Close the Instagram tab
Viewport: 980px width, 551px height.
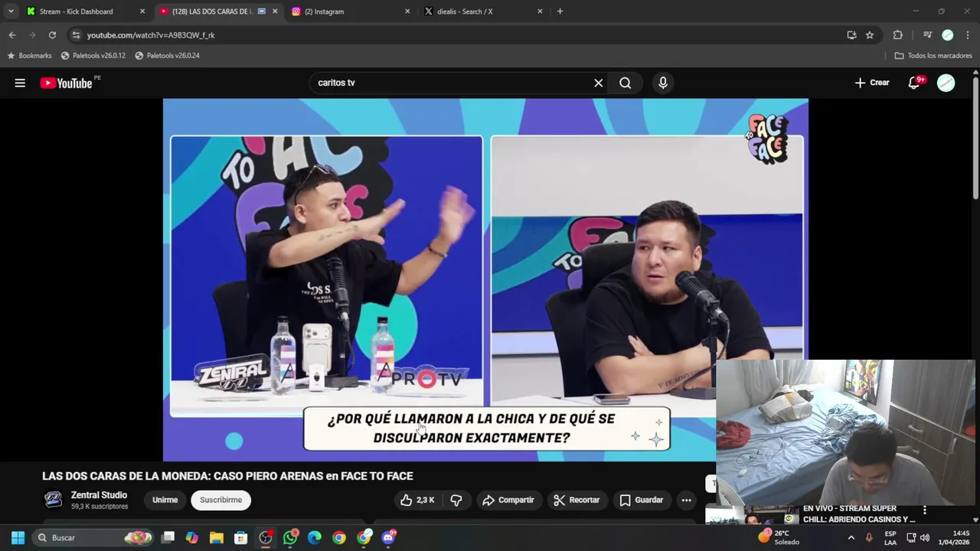(407, 11)
